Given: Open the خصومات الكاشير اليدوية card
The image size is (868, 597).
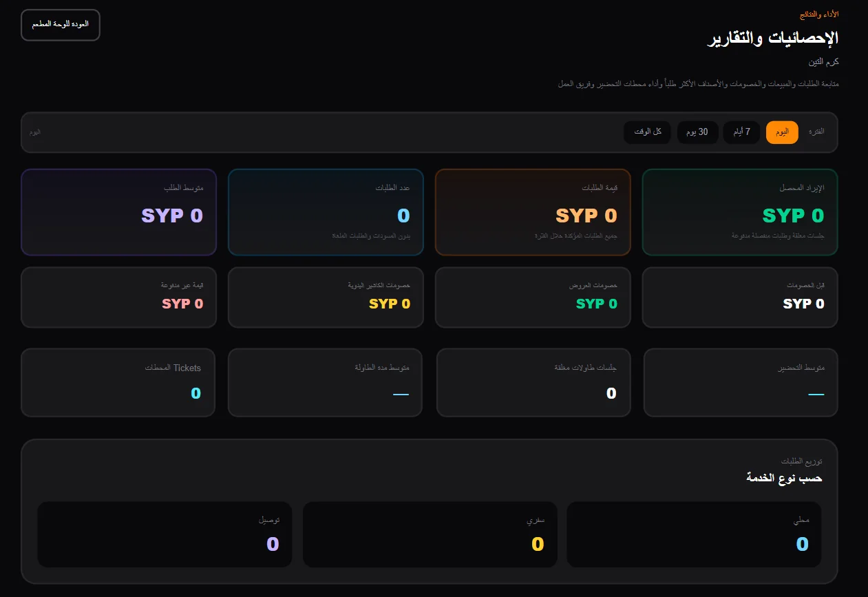Looking at the screenshot, I should point(326,297).
